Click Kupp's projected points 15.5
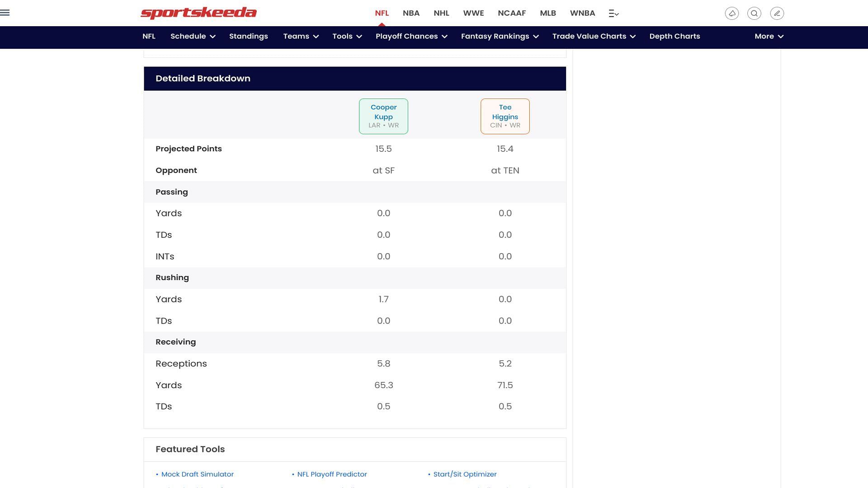Screen dimensions: 868x488 (383, 149)
